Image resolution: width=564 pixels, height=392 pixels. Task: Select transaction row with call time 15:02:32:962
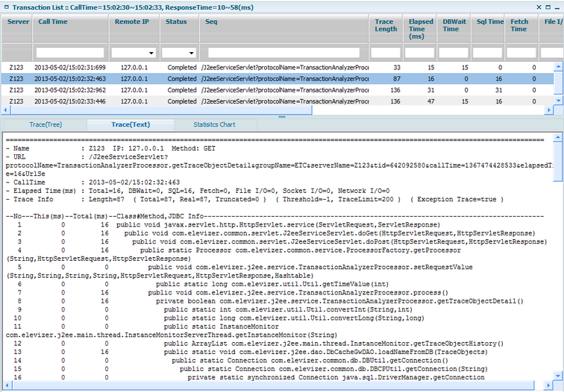[x=277, y=90]
